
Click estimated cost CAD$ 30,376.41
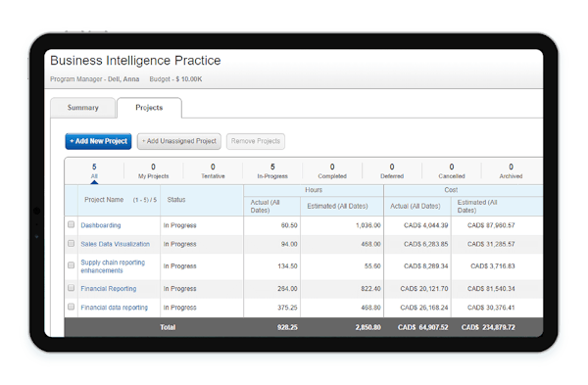pos(491,308)
